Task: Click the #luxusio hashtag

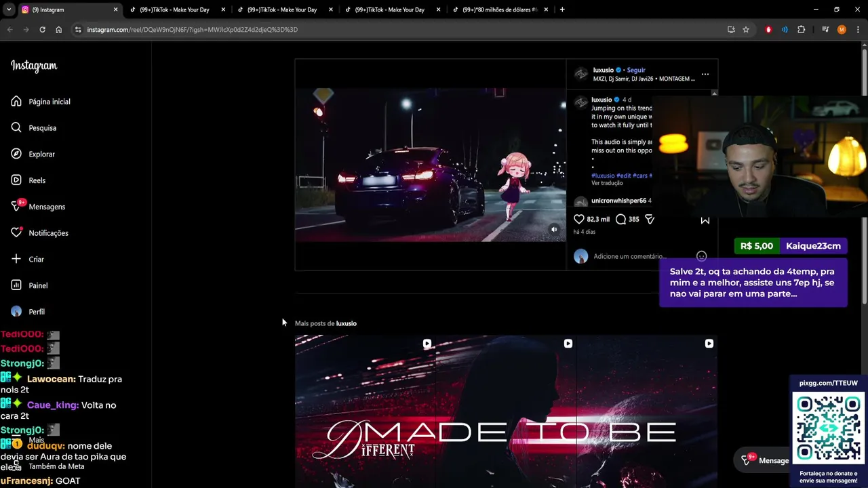Action: tap(603, 176)
